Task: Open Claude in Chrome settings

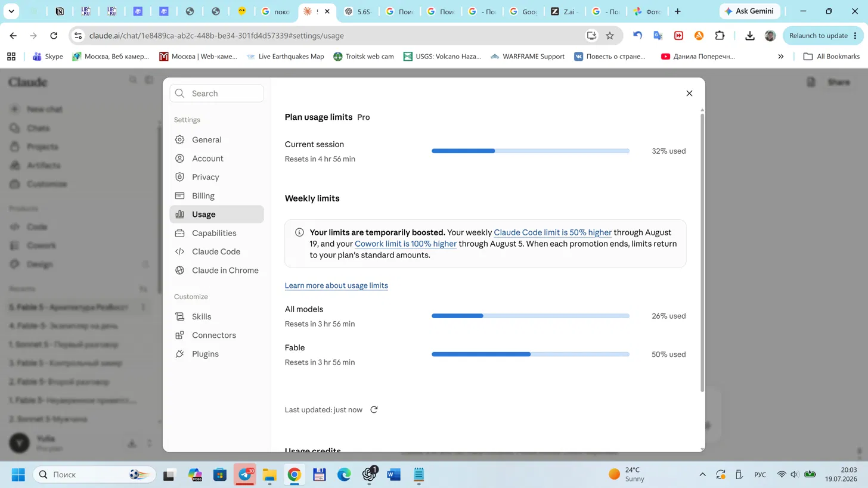Action: (x=216, y=271)
